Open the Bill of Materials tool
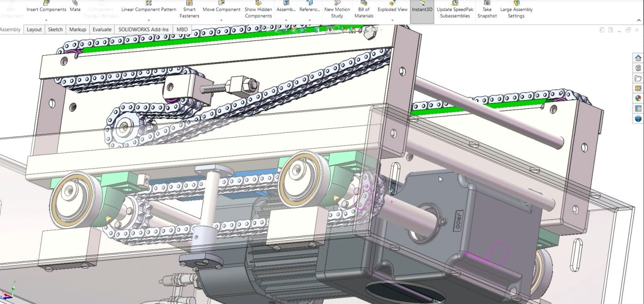This screenshot has height=304, width=644. [363, 10]
